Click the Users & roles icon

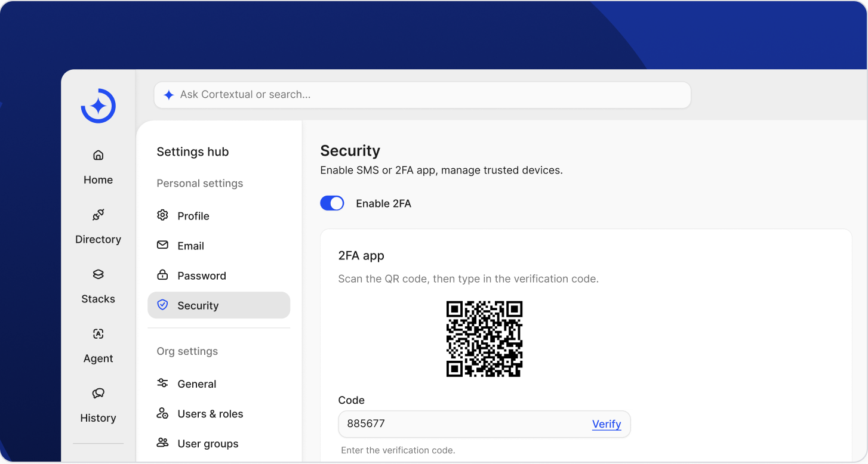click(x=162, y=413)
